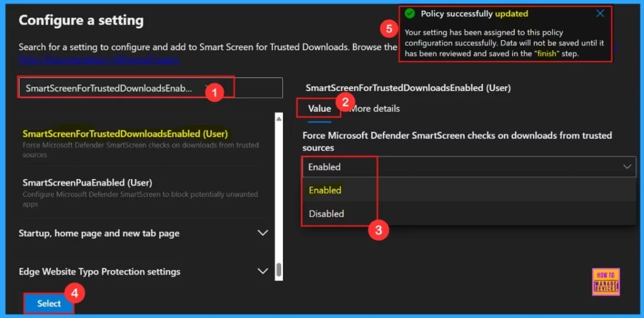Click the SmartScreenForTrustedDownloadsEnabled (User) heading on the right
The image size is (644, 318).
coord(408,87)
